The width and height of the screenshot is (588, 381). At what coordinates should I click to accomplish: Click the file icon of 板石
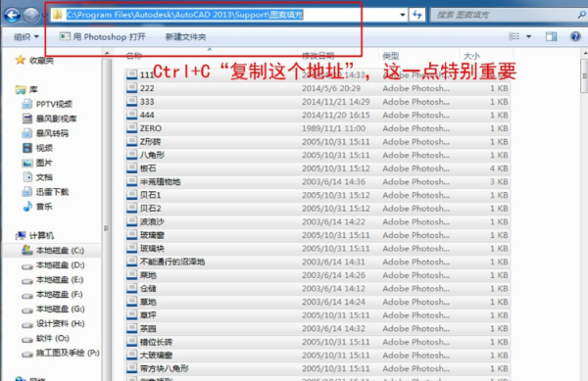[x=131, y=168]
